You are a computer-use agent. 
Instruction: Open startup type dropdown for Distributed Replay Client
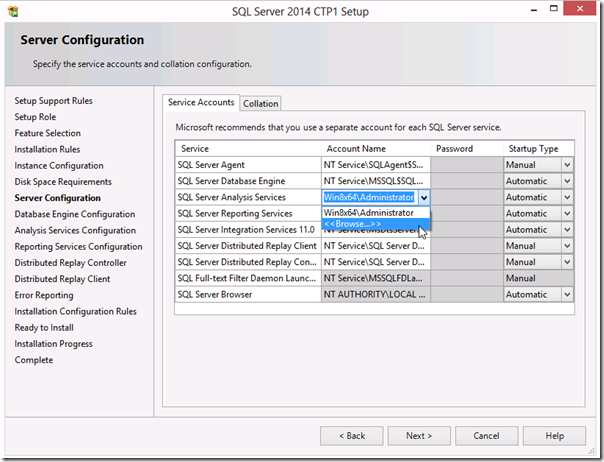[x=567, y=246]
